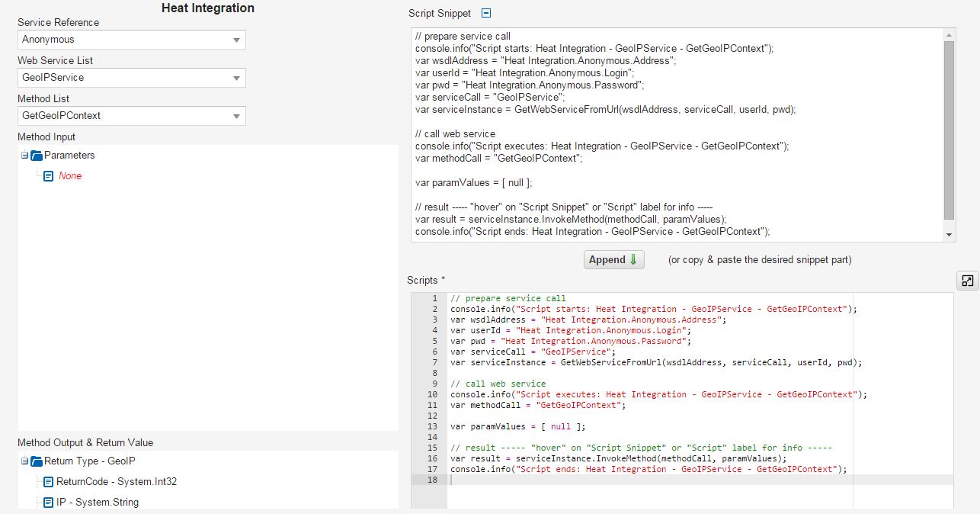Select ReturnCode - System.Int32 tree item
This screenshot has height=514, width=980.
pos(117,482)
